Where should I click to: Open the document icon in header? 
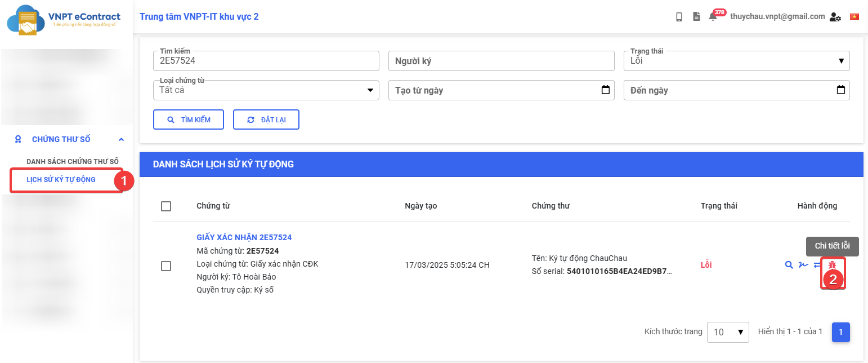696,17
